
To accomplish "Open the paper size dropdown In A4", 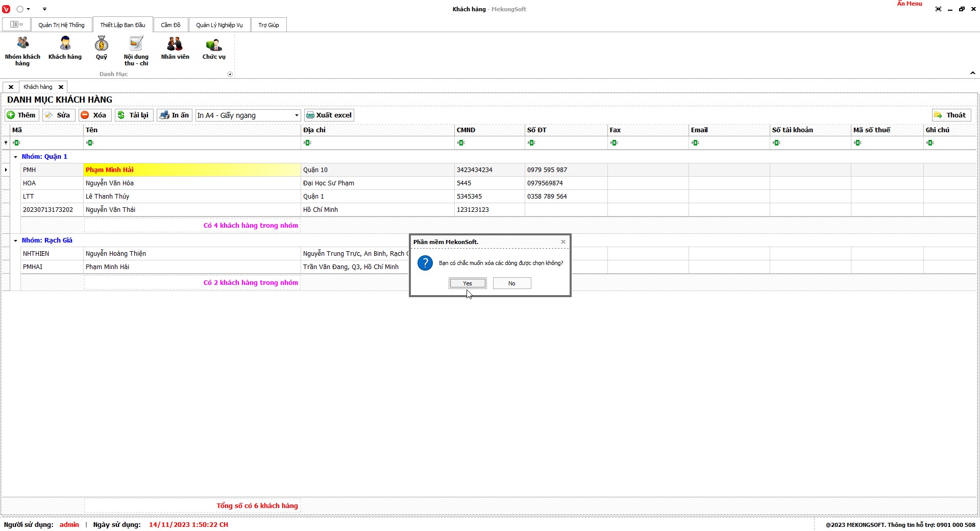I will tap(296, 115).
